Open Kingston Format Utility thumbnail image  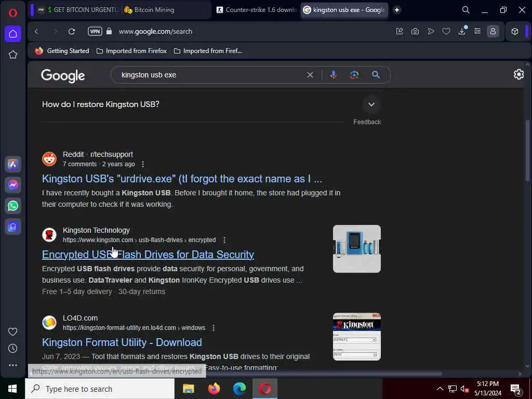(356, 337)
